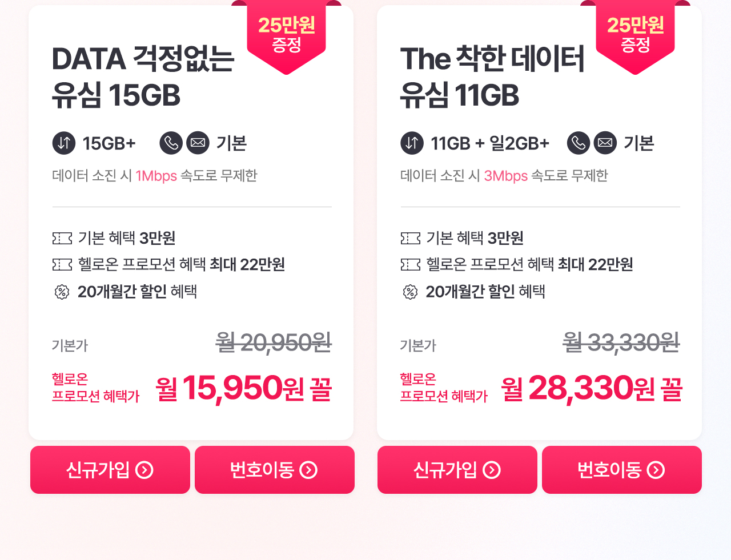The height and width of the screenshot is (560, 731).
Task: Click the envelope icon in the 11GB plan
Action: [x=605, y=143]
